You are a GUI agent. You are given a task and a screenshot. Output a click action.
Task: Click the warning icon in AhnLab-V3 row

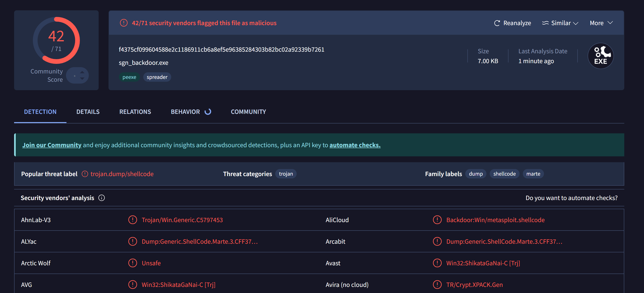(x=132, y=220)
